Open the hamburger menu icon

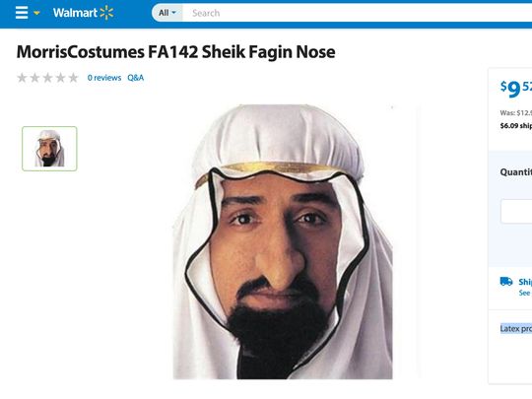click(22, 13)
